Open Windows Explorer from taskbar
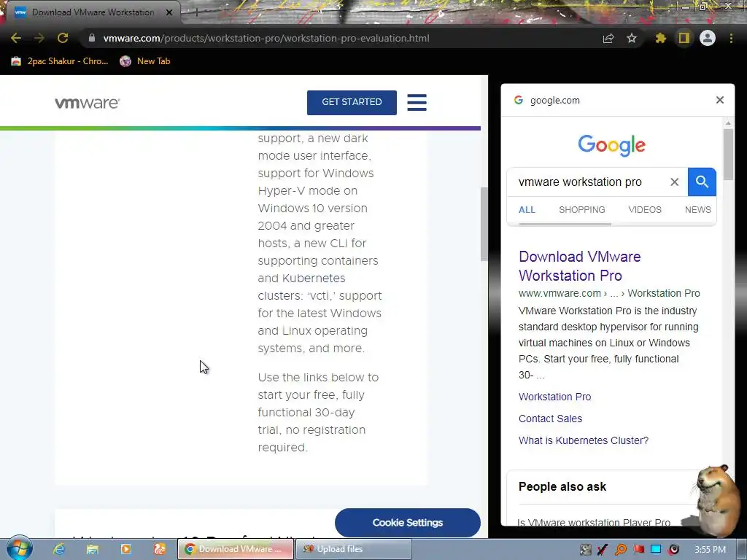This screenshot has height=560, width=747. tap(93, 549)
